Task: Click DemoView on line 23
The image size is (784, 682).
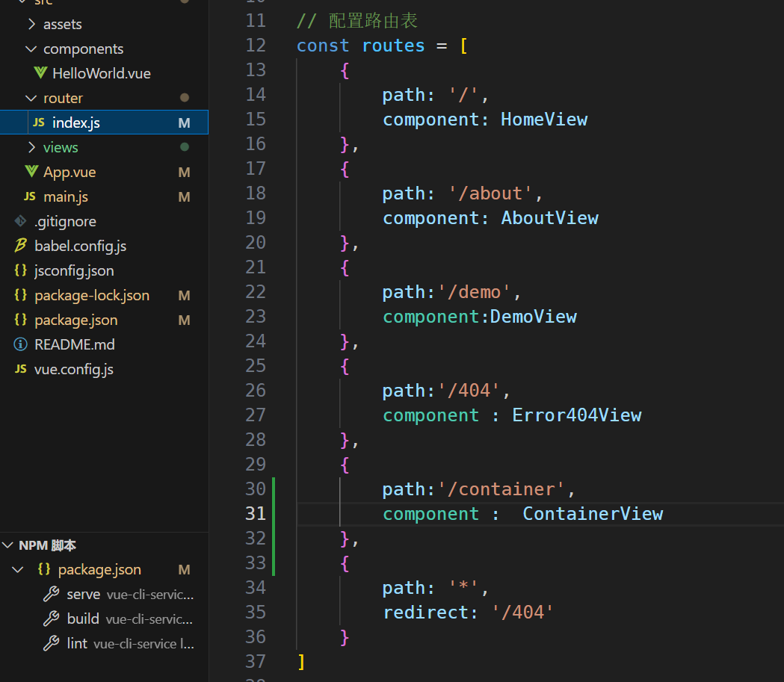Action: (x=533, y=316)
